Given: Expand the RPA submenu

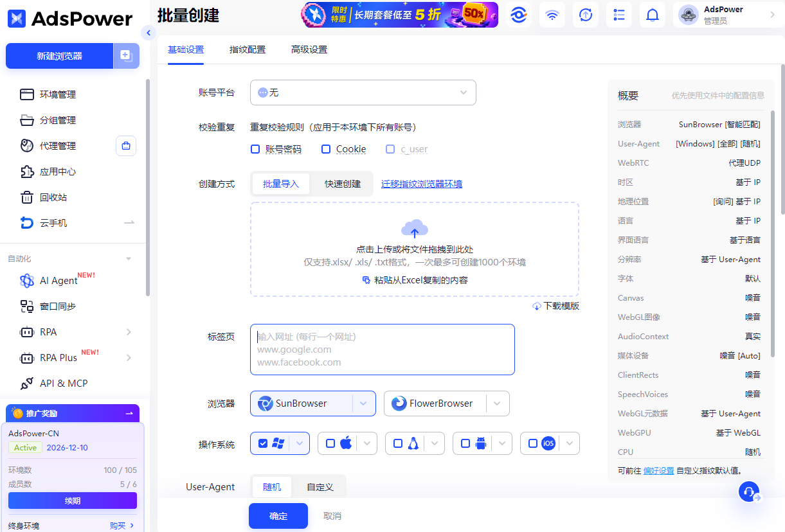Looking at the screenshot, I should (x=129, y=332).
